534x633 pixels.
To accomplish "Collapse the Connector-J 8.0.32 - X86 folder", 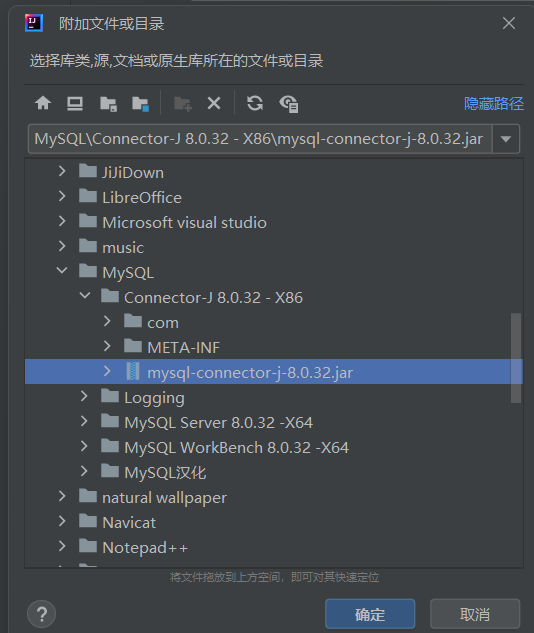I will pos(85,296).
